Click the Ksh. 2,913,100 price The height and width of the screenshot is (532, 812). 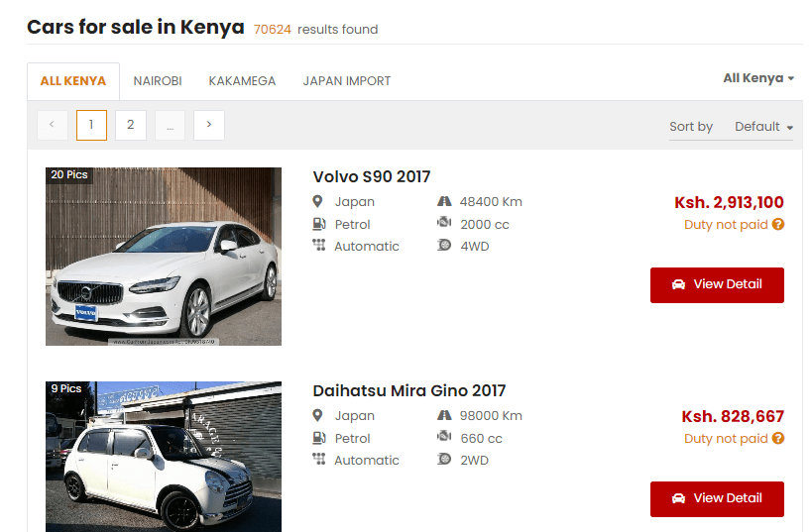(x=729, y=202)
